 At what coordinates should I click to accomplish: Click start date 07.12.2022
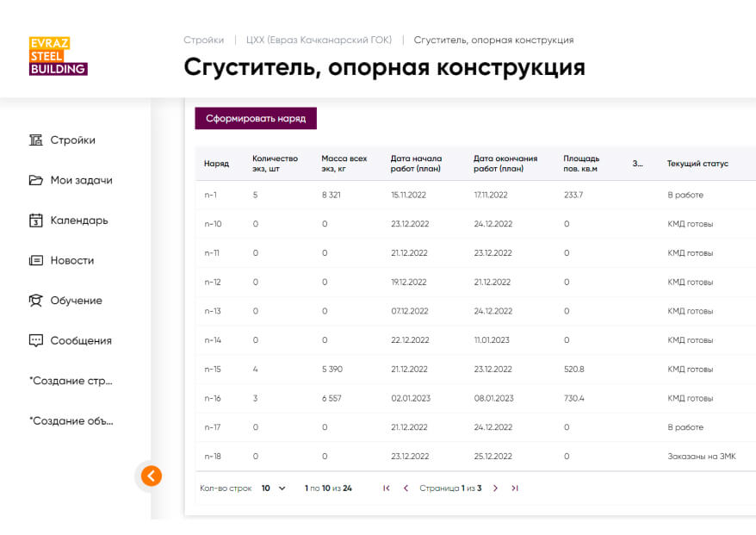click(x=410, y=311)
